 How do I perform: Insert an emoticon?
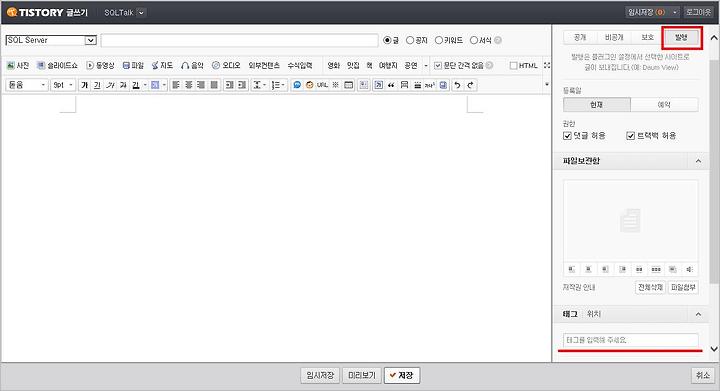pyautogui.click(x=309, y=85)
